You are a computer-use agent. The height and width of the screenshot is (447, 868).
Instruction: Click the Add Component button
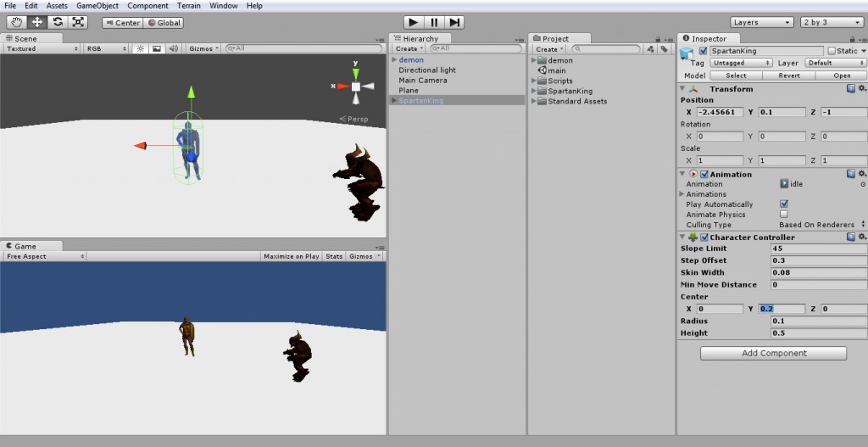(773, 353)
